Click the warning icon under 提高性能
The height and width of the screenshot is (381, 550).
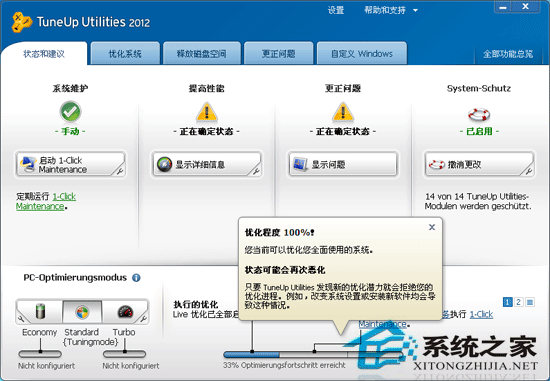[207, 112]
